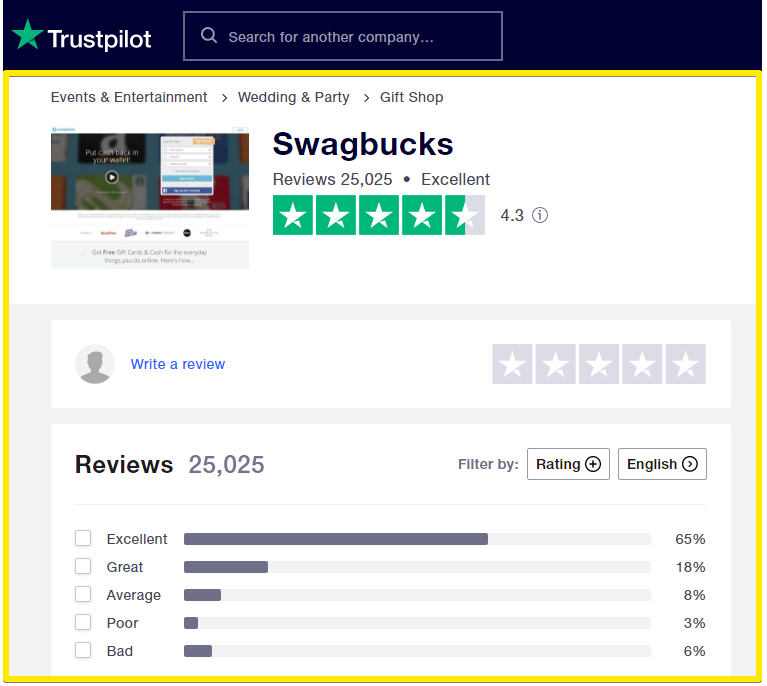Tick the Average checkbox

[83, 594]
